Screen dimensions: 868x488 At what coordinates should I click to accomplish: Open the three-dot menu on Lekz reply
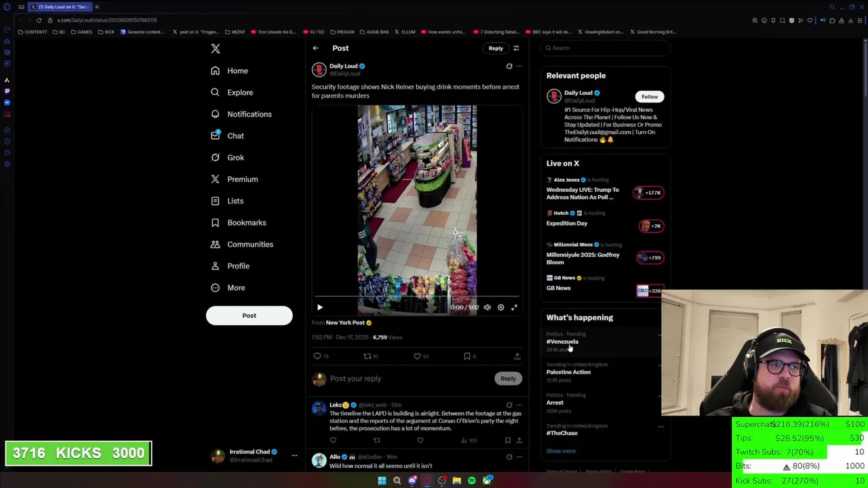tap(519, 405)
